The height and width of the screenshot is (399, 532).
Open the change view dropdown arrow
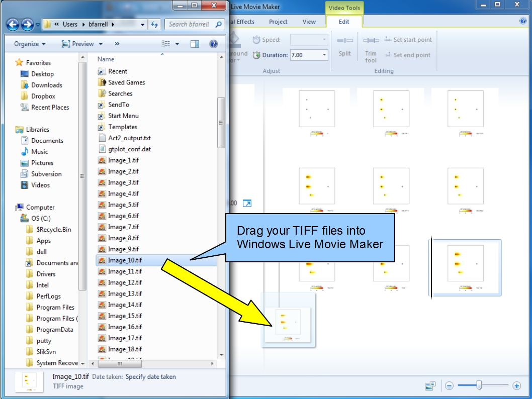[x=177, y=44]
